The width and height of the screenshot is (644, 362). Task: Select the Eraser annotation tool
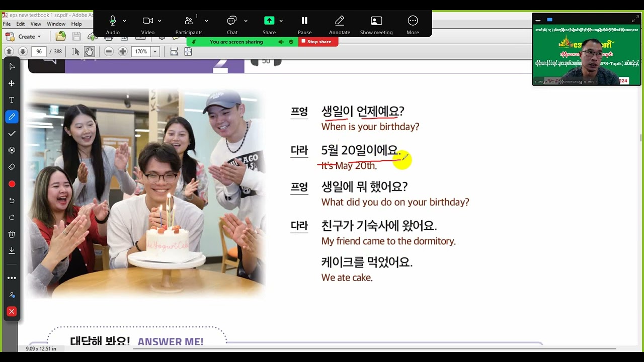point(12,167)
